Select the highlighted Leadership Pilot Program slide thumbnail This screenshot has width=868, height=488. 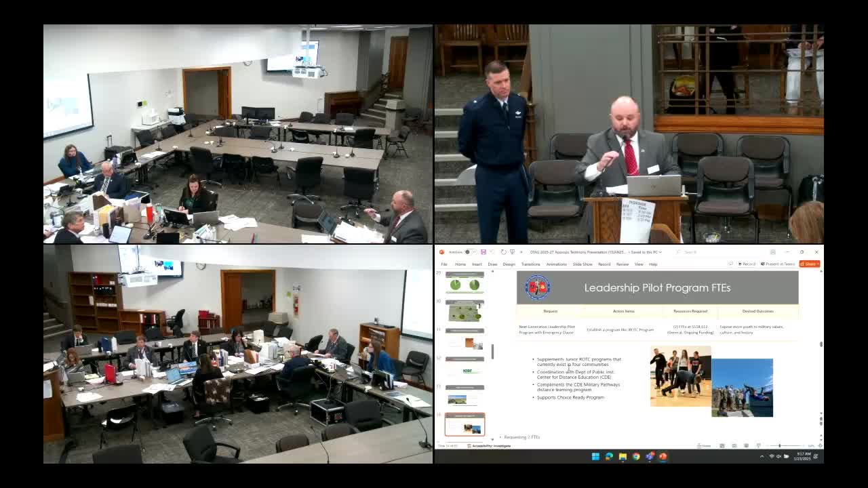tap(465, 424)
